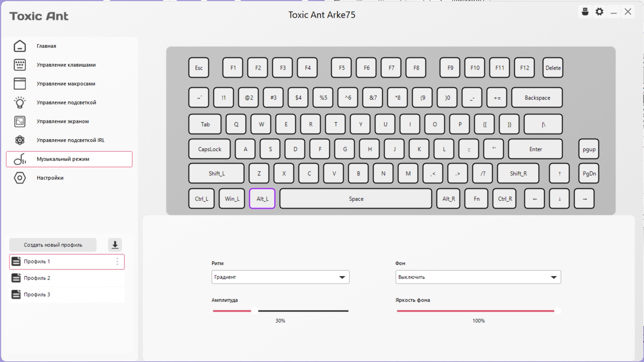Select the Esc key on the keyboard

click(x=199, y=68)
